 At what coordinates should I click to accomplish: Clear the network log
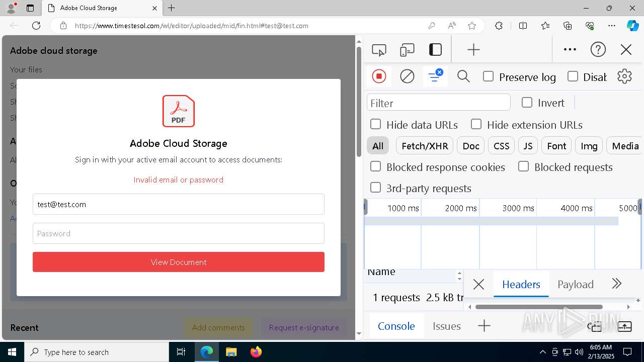point(407,76)
